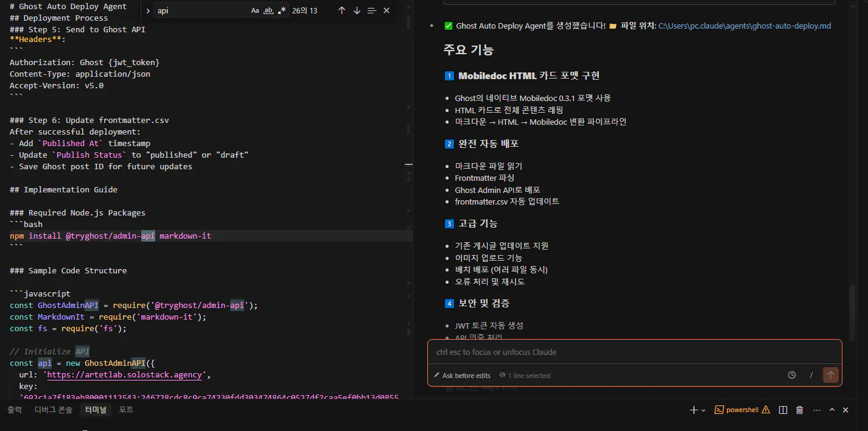Image resolution: width=868 pixels, height=431 pixels.
Task: Focus the Claude prompt input box
Action: click(x=635, y=352)
